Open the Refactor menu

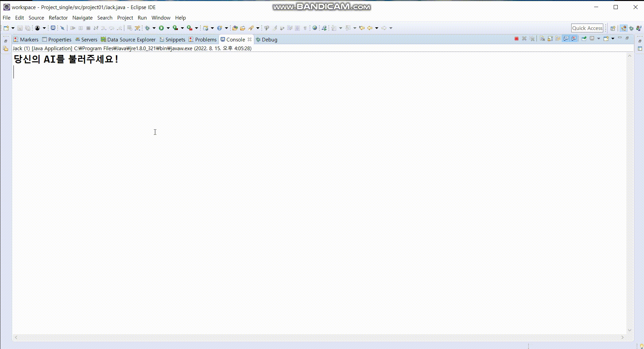(x=58, y=18)
